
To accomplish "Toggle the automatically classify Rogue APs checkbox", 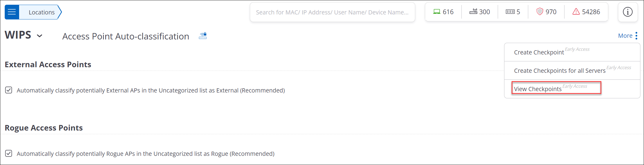I will pyautogui.click(x=9, y=154).
